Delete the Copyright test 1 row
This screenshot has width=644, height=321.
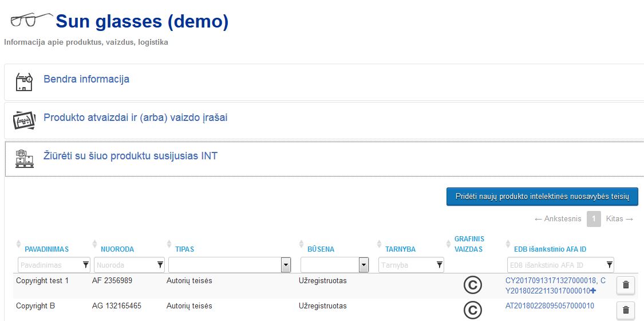[626, 285]
